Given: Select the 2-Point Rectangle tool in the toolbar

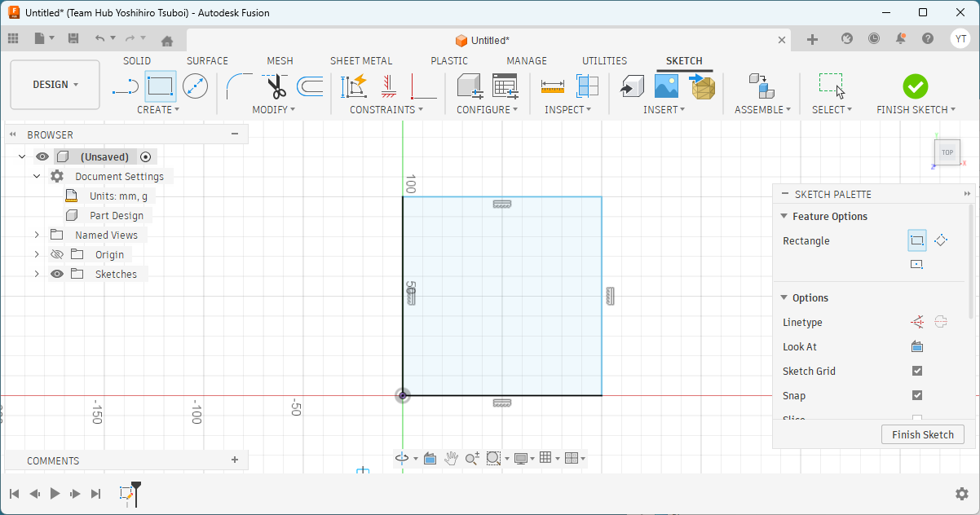Looking at the screenshot, I should (x=161, y=86).
